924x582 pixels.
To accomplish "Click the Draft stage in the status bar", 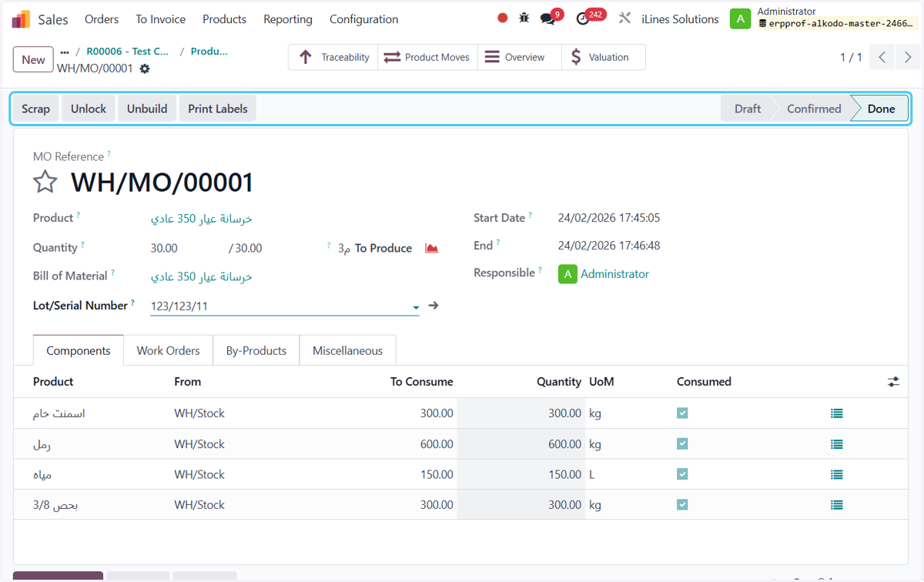I will pos(748,109).
